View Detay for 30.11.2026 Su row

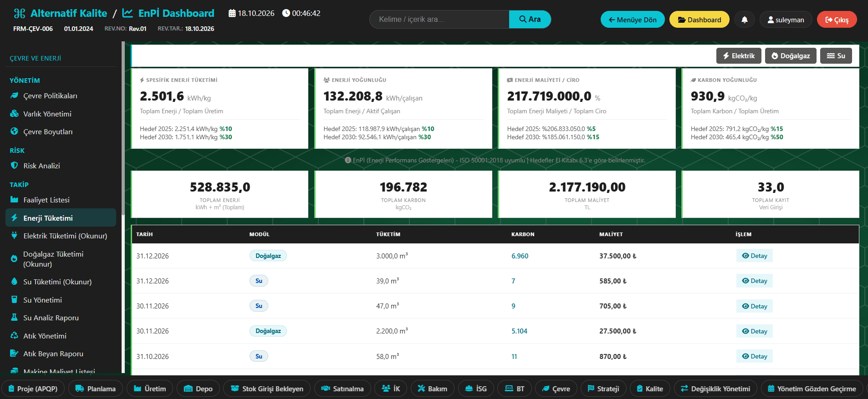point(755,306)
